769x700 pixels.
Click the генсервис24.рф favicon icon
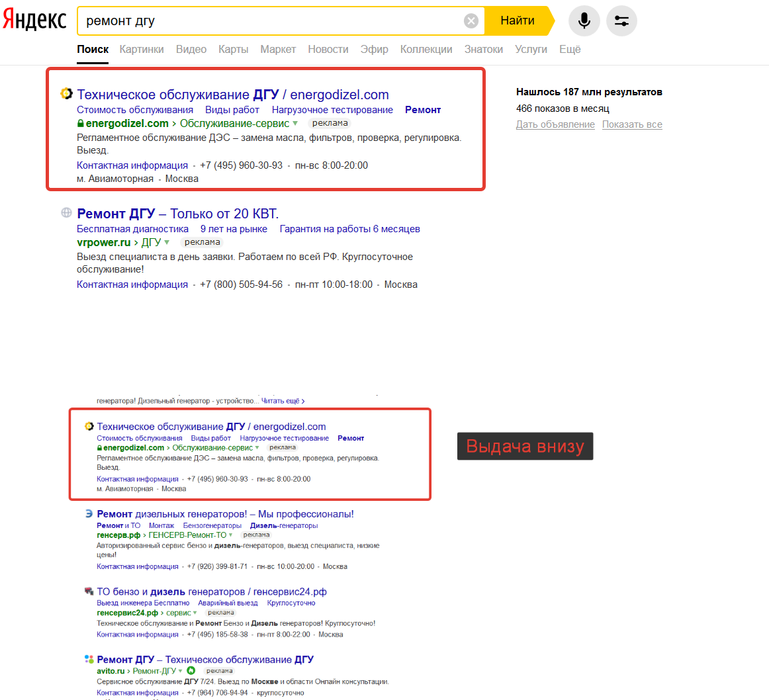click(89, 591)
